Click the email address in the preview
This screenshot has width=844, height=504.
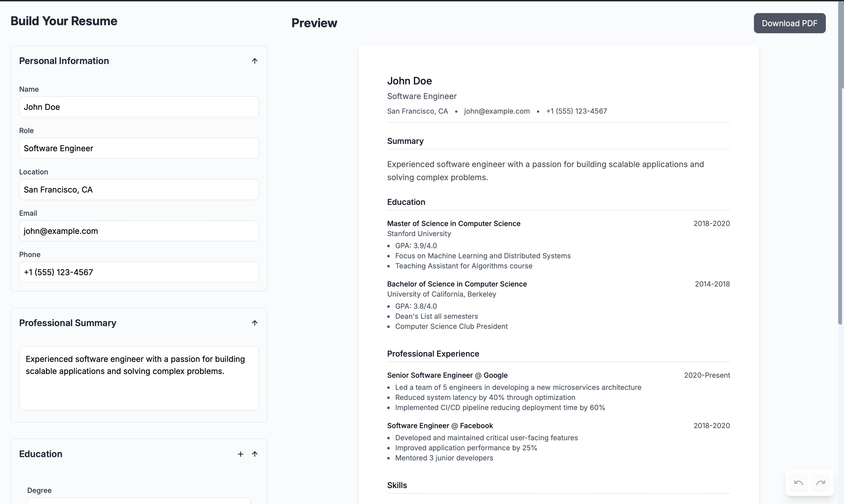click(497, 111)
